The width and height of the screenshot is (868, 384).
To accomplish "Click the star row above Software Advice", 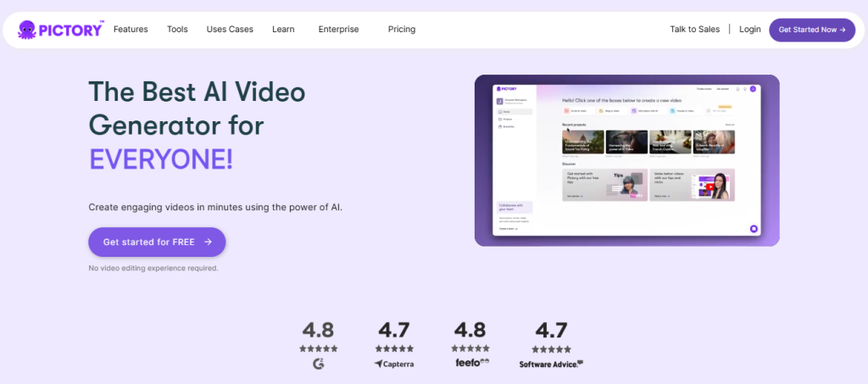I will coord(551,349).
